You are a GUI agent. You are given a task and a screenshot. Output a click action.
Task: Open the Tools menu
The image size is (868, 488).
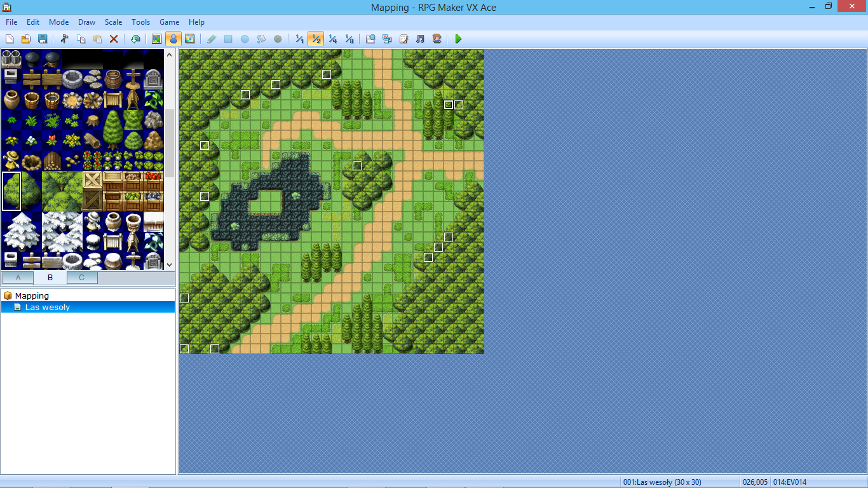click(x=141, y=22)
